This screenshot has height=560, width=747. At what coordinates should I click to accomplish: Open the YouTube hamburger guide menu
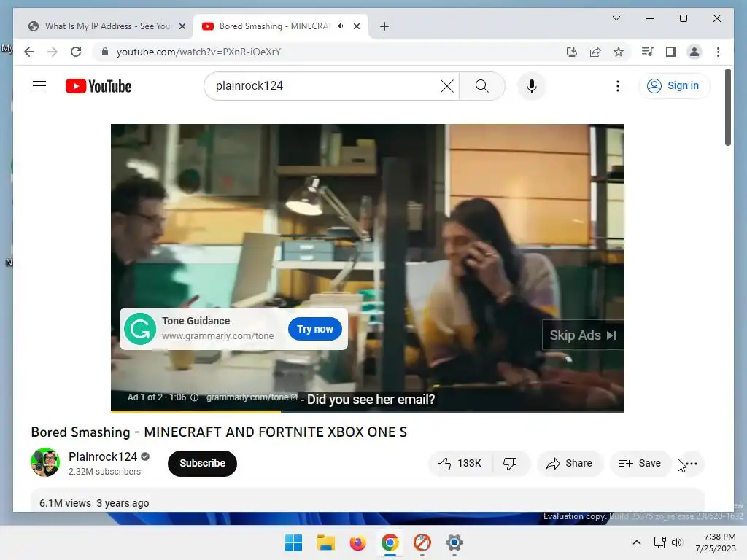(39, 86)
